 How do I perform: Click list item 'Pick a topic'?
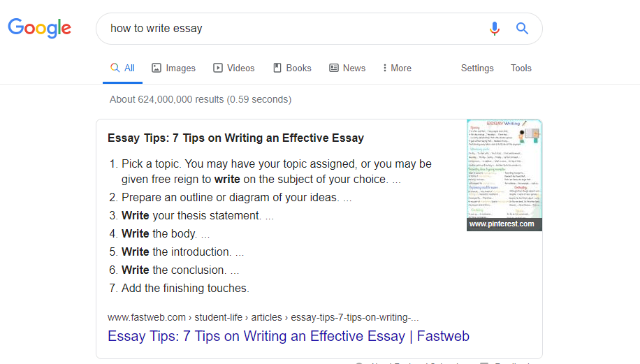click(x=270, y=171)
